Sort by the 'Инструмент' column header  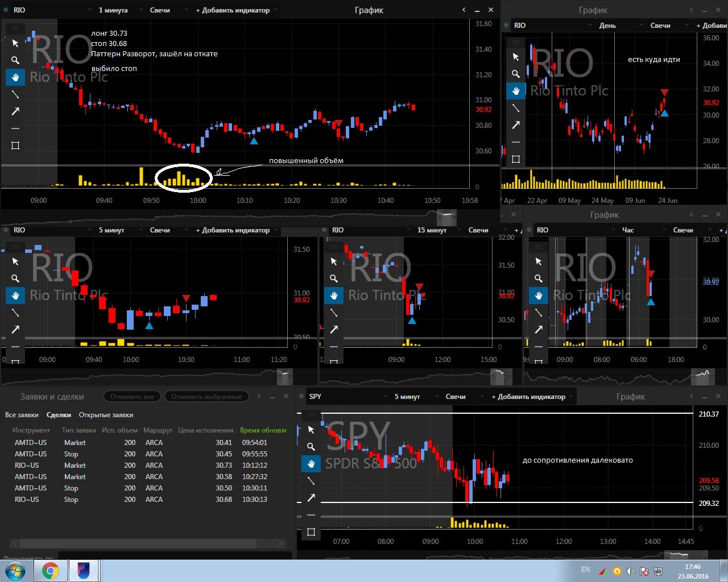[x=31, y=430]
